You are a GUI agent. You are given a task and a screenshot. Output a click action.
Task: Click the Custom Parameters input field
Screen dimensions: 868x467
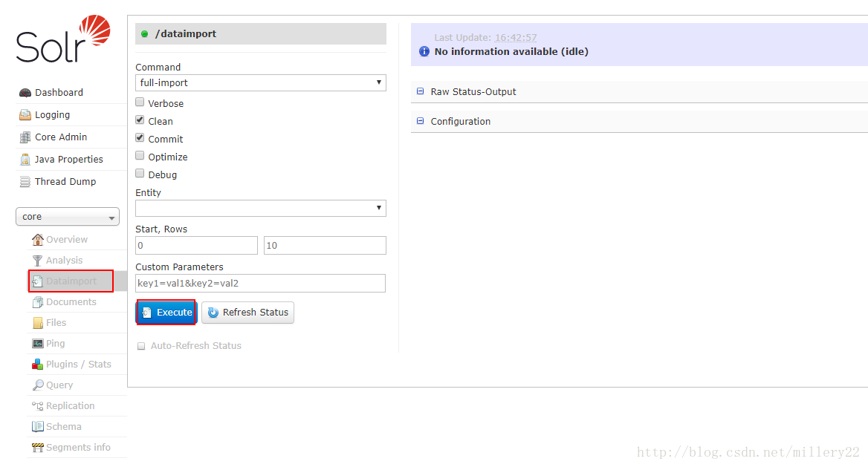pos(261,284)
